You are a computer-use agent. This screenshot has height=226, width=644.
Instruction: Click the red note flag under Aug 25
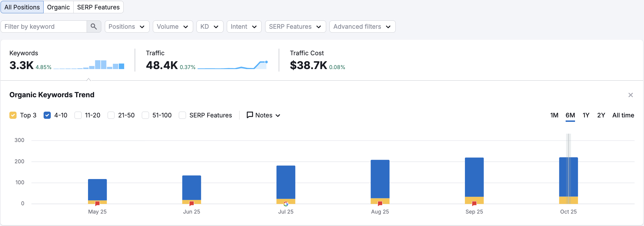380,204
